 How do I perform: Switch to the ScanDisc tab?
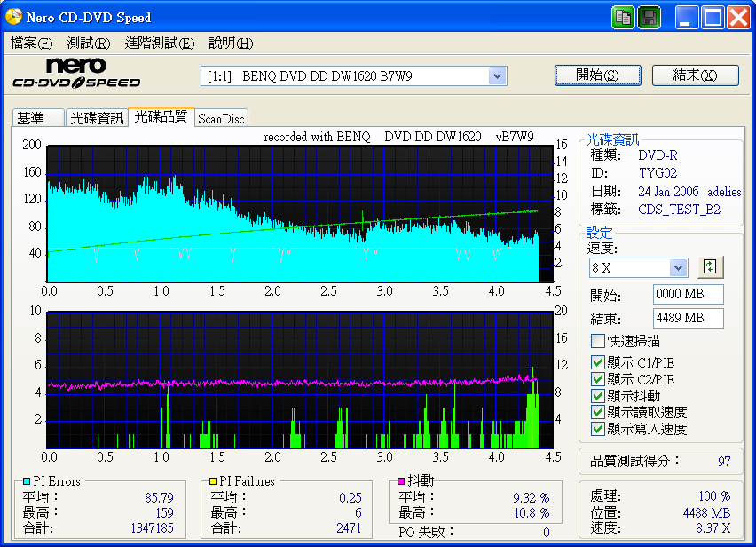(x=221, y=119)
